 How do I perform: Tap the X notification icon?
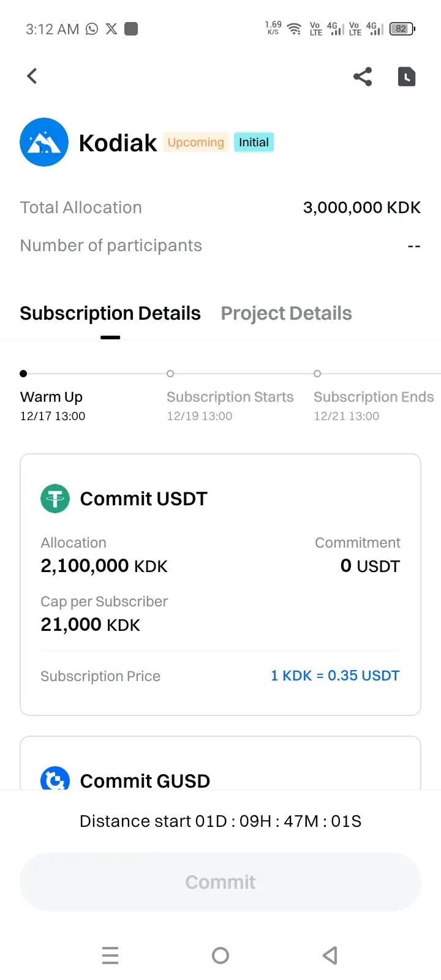coord(111,29)
